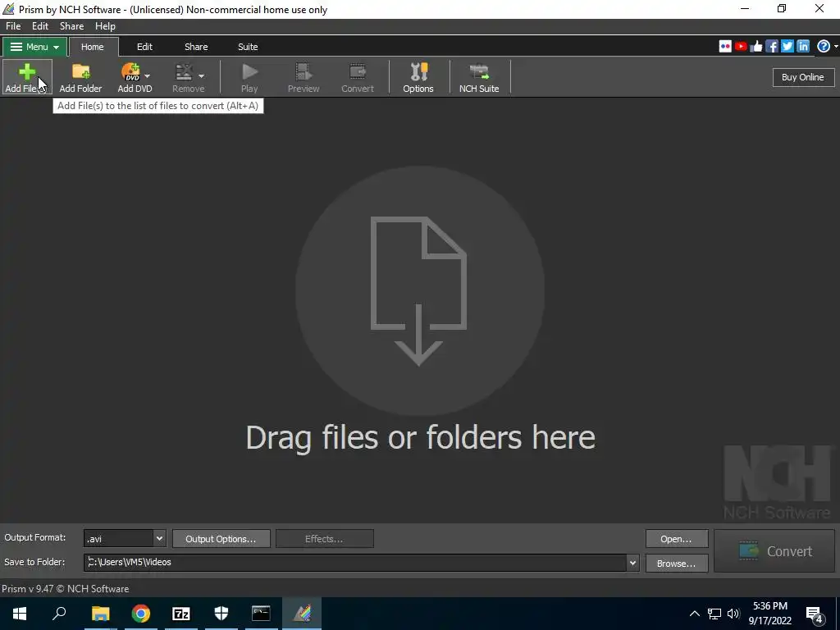Click the network tray icon
This screenshot has width=840, height=630.
pos(714,614)
